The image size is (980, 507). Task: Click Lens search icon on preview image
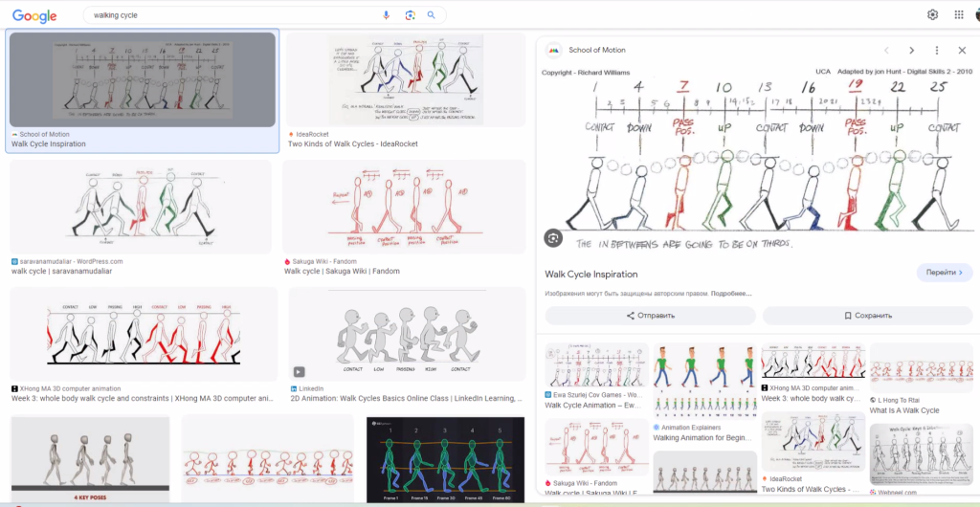553,237
